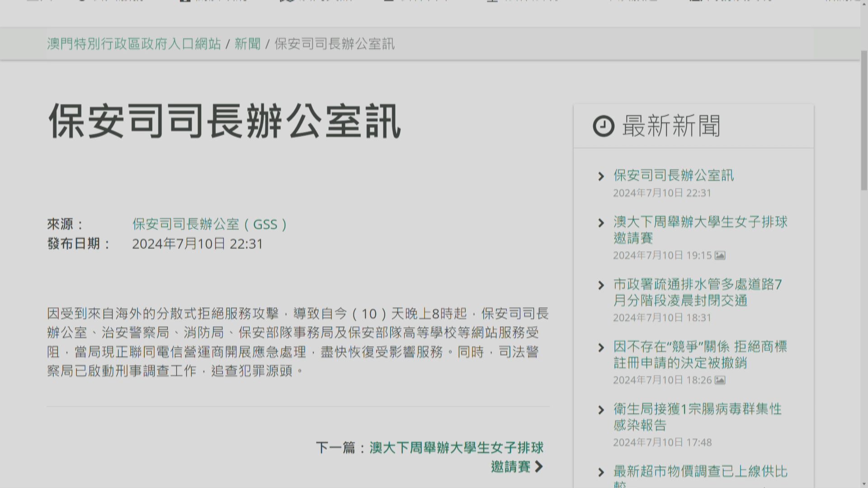868x488 pixels.
Task: Click chevron before 因不存在“競爭”關係 item
Action: [x=601, y=347]
